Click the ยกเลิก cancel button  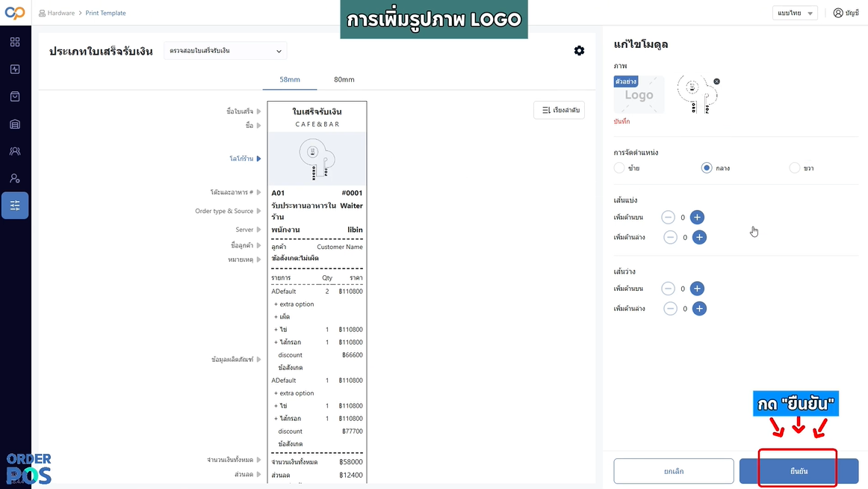click(x=674, y=471)
